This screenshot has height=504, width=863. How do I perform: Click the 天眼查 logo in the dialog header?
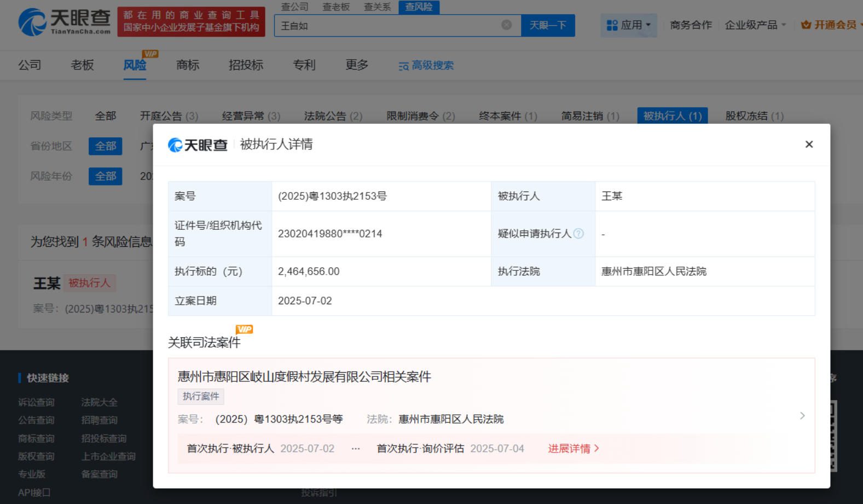pos(198,144)
